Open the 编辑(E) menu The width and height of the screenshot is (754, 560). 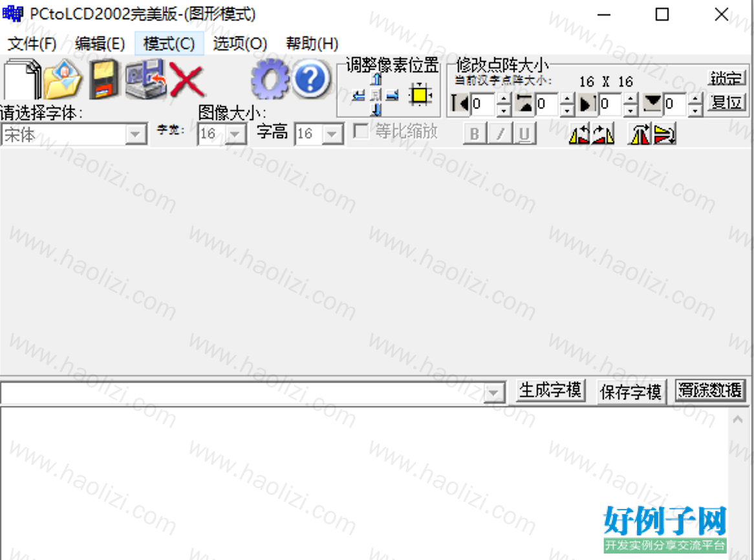(100, 44)
